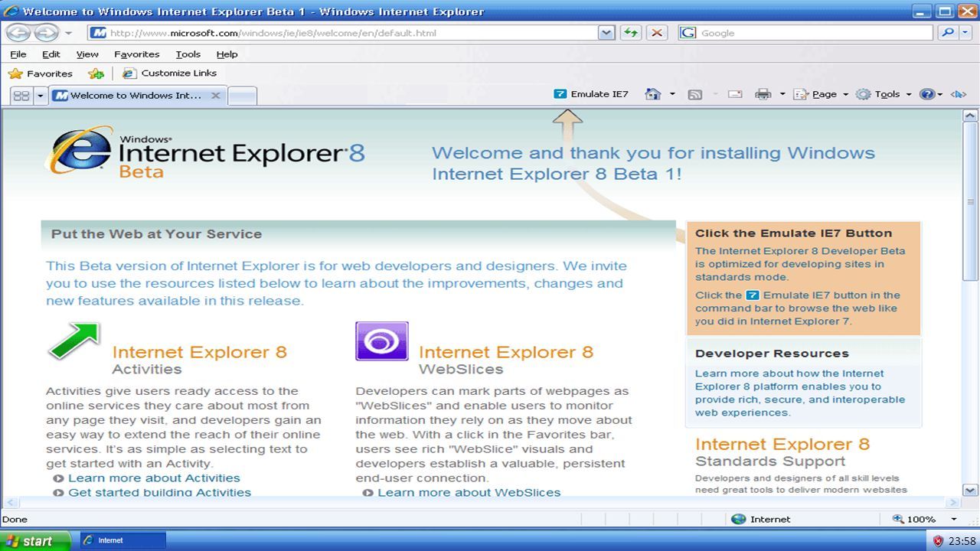Click the Quick Tabs grid icon

click(x=21, y=96)
